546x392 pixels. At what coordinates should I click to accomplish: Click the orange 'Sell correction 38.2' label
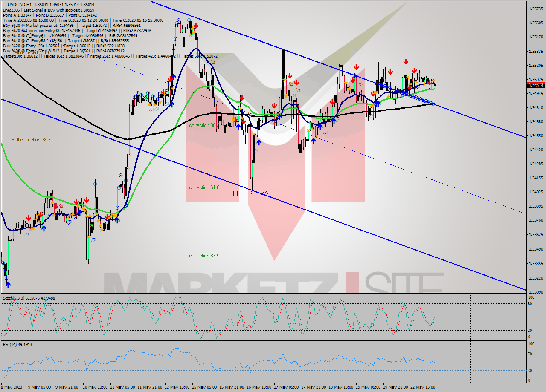click(x=31, y=140)
